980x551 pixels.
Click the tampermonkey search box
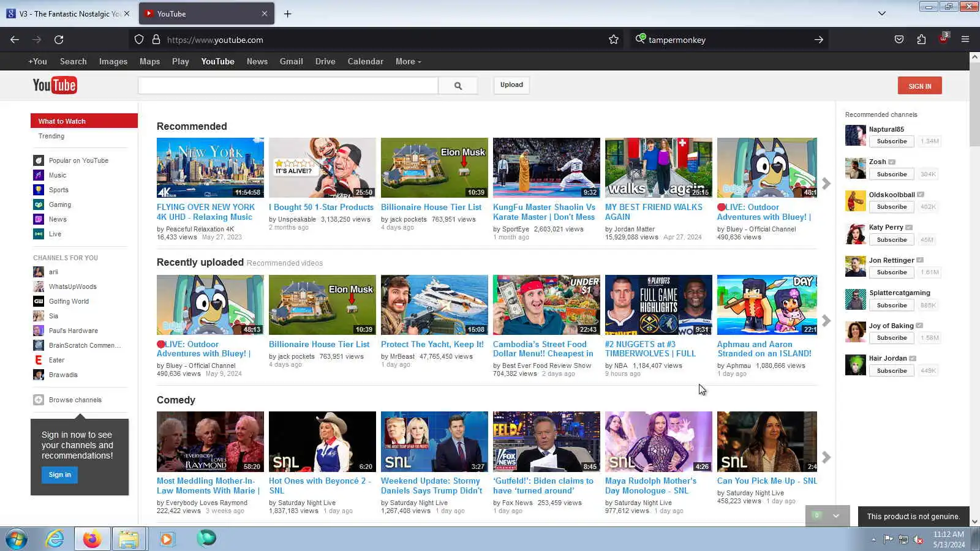pyautogui.click(x=729, y=40)
